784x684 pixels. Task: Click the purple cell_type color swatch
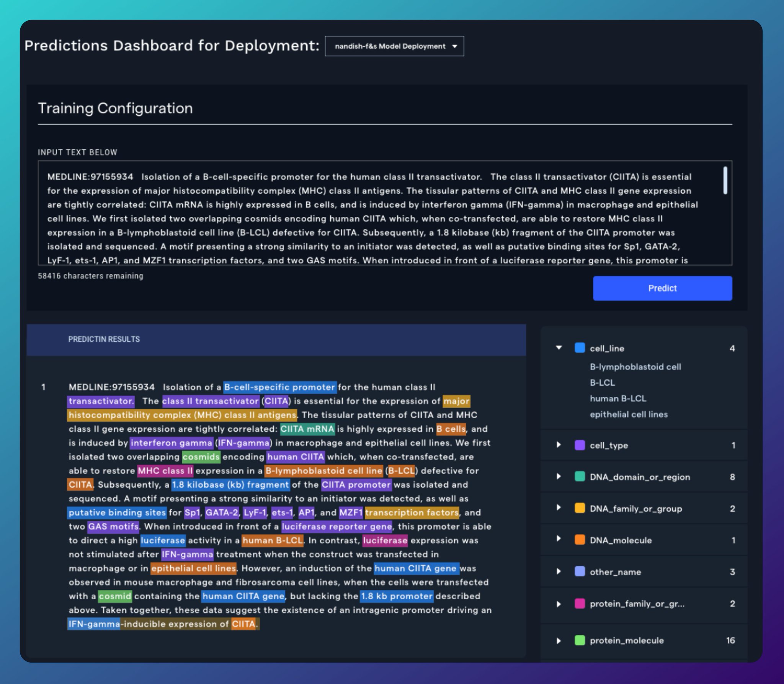580,445
